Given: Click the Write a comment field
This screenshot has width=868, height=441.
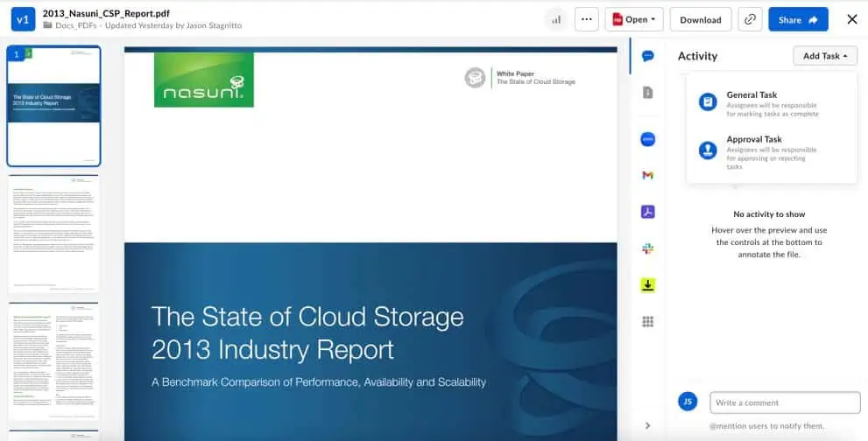Looking at the screenshot, I should tap(785, 402).
